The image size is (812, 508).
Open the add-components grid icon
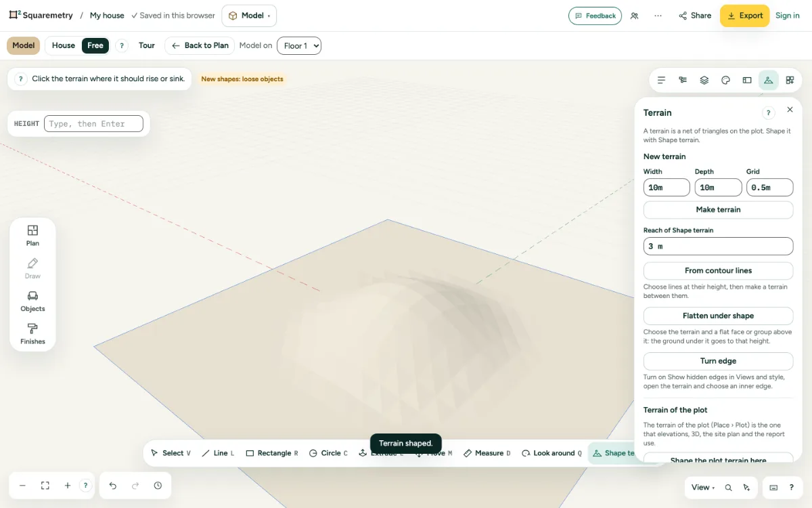pos(790,80)
